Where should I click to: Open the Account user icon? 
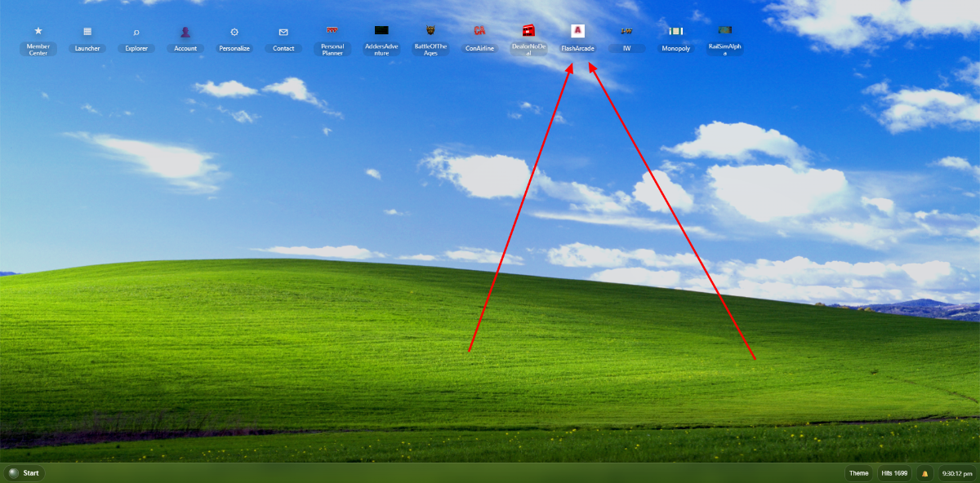[185, 32]
